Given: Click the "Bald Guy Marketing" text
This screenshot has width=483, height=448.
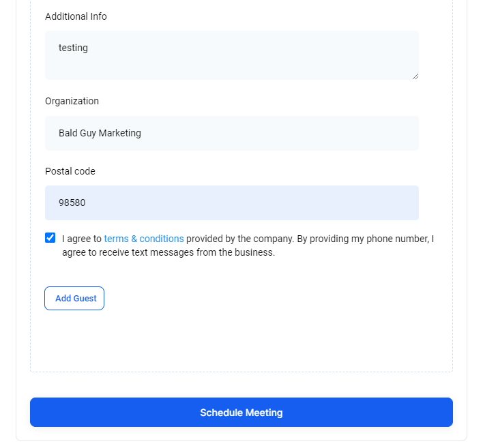Looking at the screenshot, I should tap(100, 133).
